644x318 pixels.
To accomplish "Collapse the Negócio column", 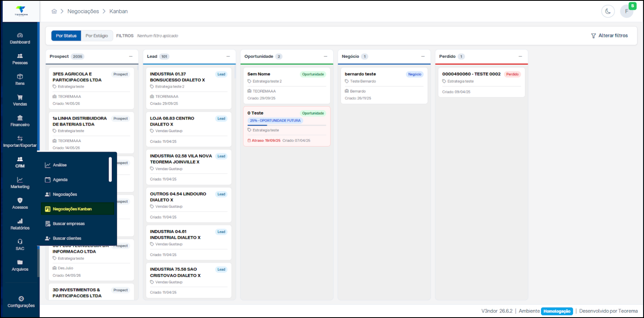I will (423, 56).
